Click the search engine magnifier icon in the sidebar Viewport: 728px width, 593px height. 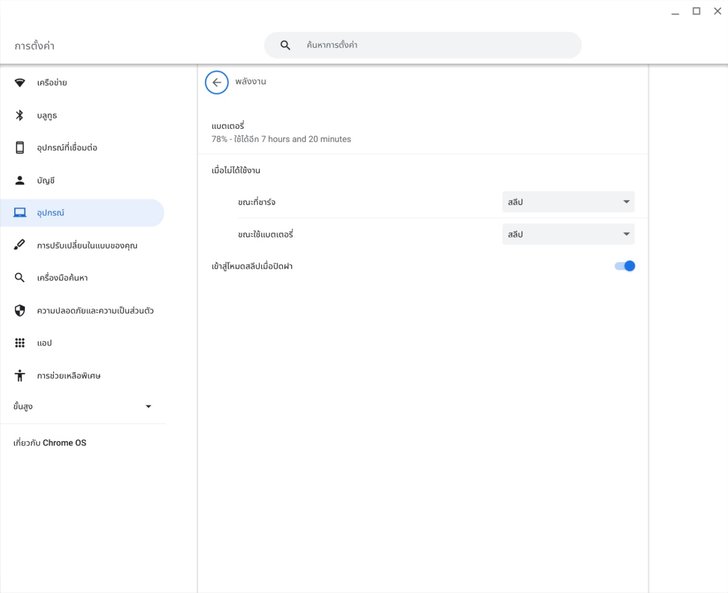point(20,278)
